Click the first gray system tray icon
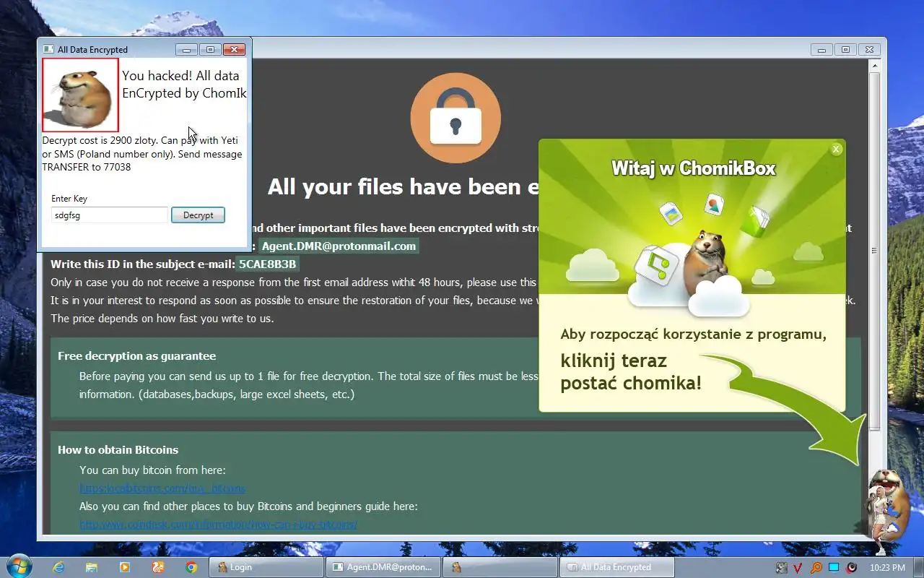The height and width of the screenshot is (578, 924). (781, 567)
